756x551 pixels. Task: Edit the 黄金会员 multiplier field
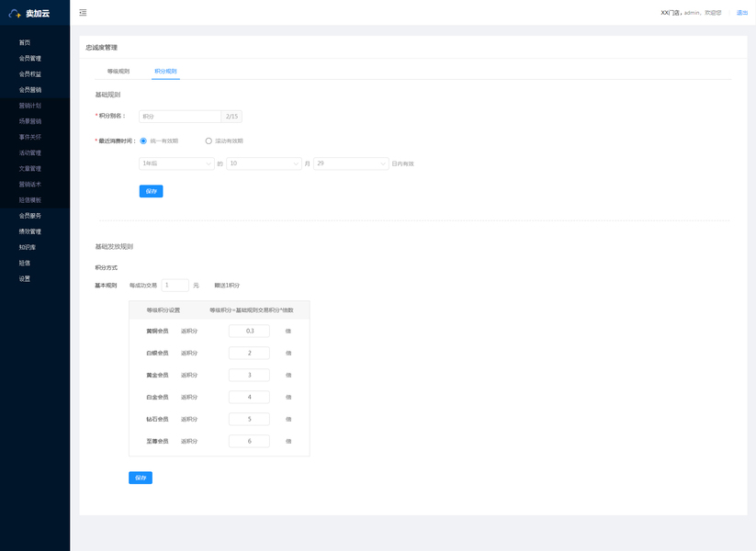[249, 375]
